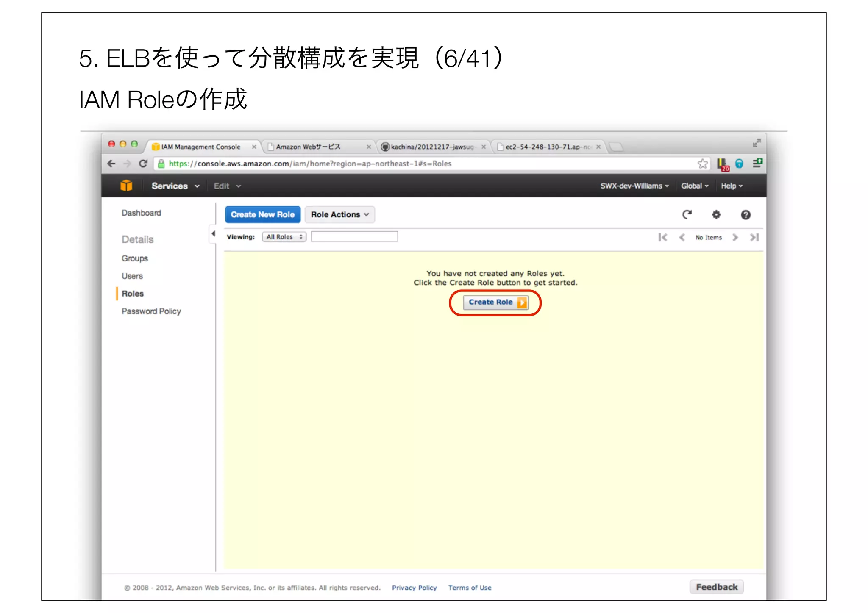
Task: Open the Global region dropdown
Action: [695, 186]
